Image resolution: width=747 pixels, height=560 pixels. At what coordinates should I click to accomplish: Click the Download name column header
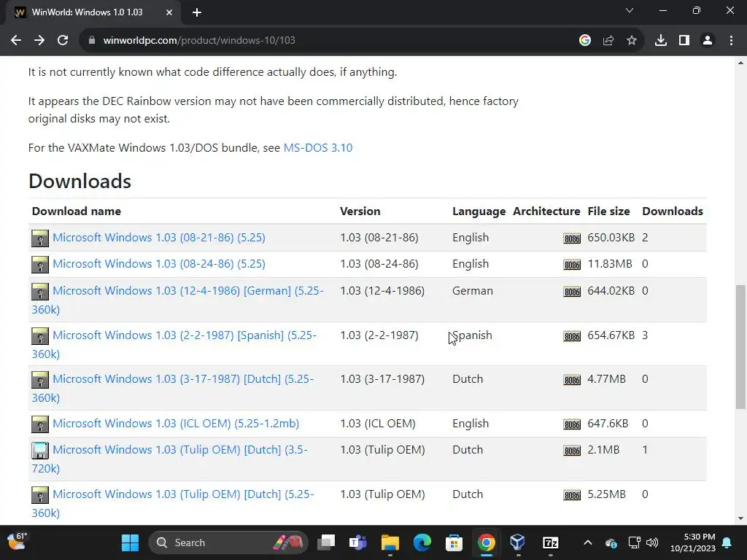(76, 211)
